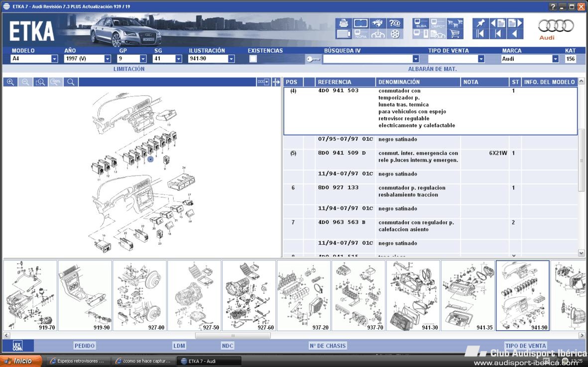588x367 pixels.
Task: Click the printer icon in the toolbar
Action: click(344, 23)
